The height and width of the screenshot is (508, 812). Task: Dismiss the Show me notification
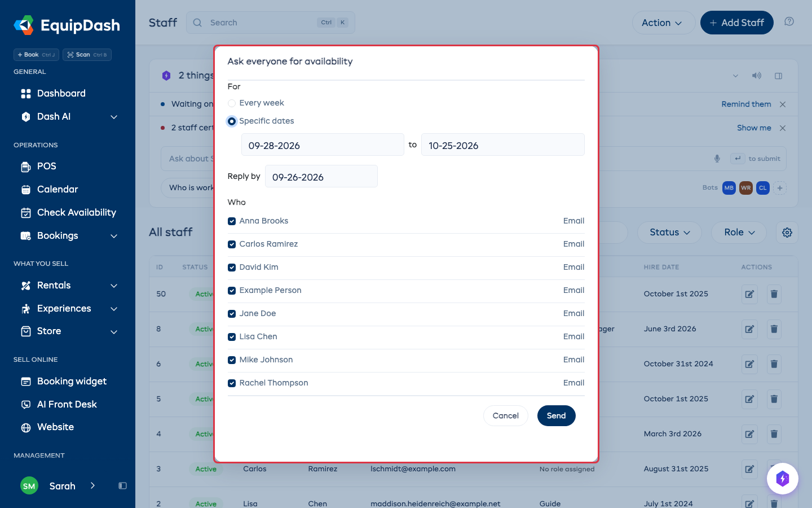783,128
